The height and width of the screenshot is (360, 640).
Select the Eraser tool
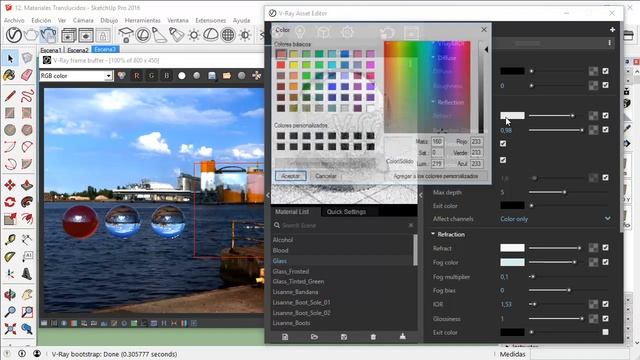coord(27,75)
